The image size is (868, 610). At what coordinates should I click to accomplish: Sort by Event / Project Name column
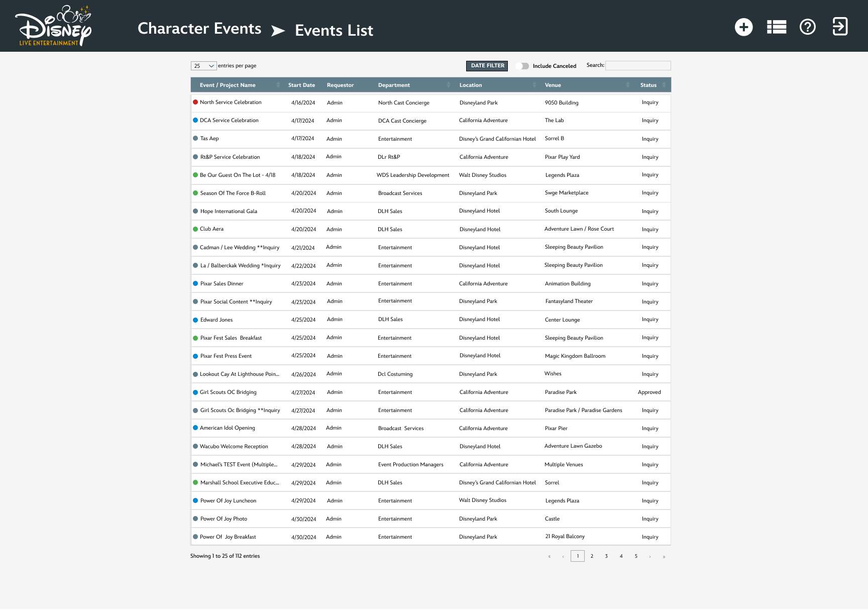[228, 85]
